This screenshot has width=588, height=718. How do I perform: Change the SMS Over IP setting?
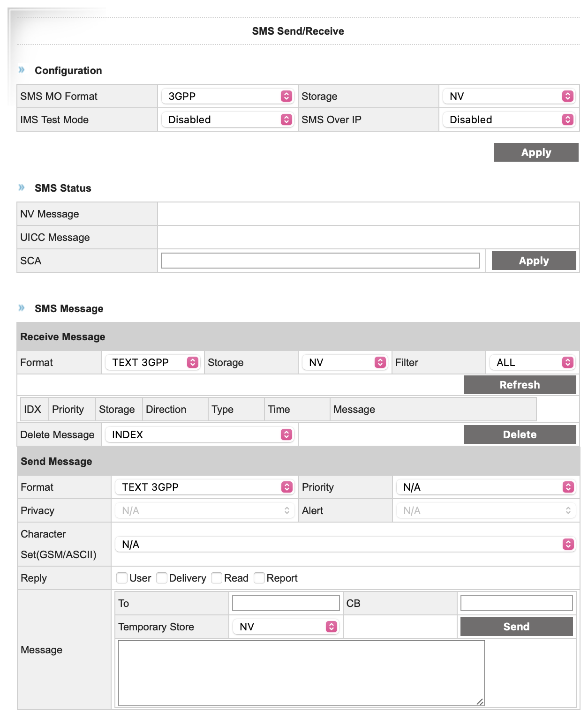509,120
